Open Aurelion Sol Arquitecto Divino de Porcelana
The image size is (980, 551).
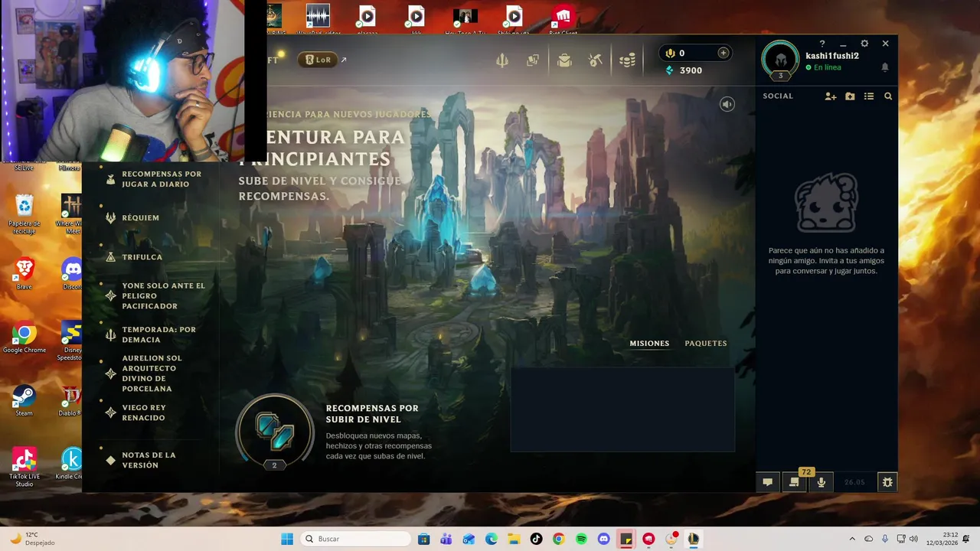[145, 373]
